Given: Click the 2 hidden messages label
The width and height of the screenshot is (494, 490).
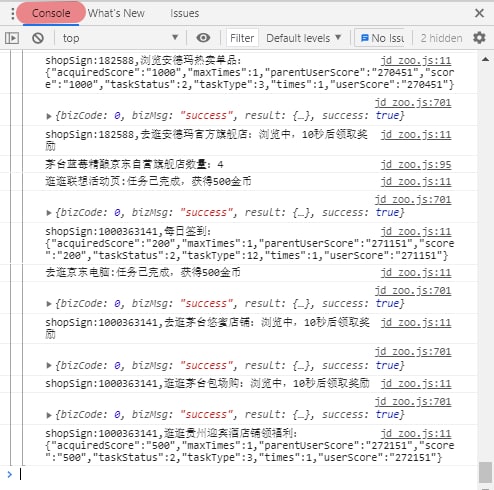Looking at the screenshot, I should (441, 38).
